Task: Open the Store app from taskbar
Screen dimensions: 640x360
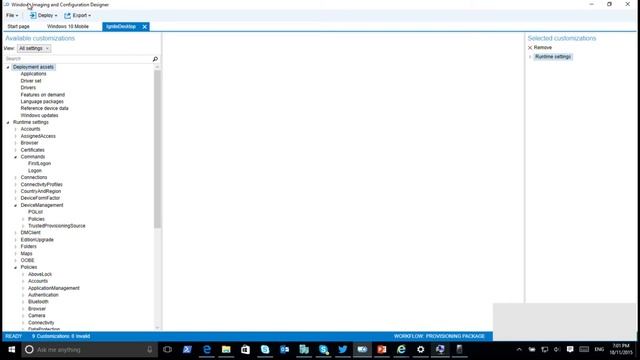Action: 245,350
